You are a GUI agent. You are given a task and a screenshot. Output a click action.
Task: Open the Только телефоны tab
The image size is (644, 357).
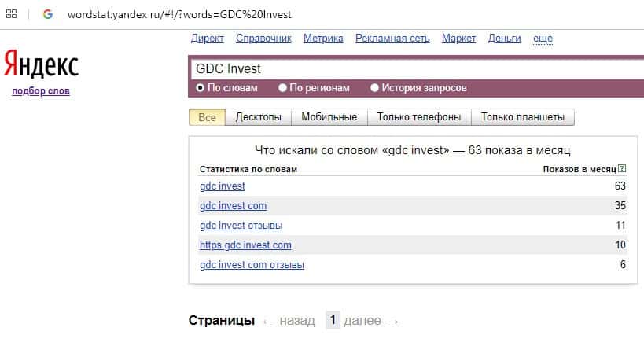pyautogui.click(x=419, y=117)
